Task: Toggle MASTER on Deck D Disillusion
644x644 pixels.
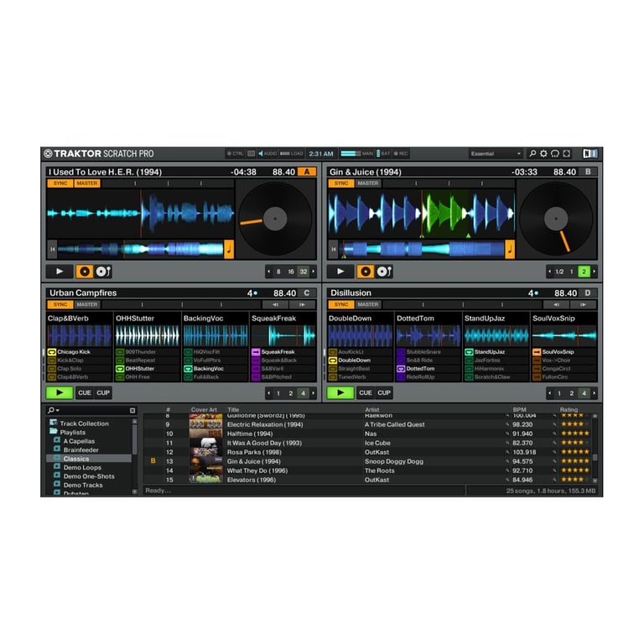Action: coord(368,304)
